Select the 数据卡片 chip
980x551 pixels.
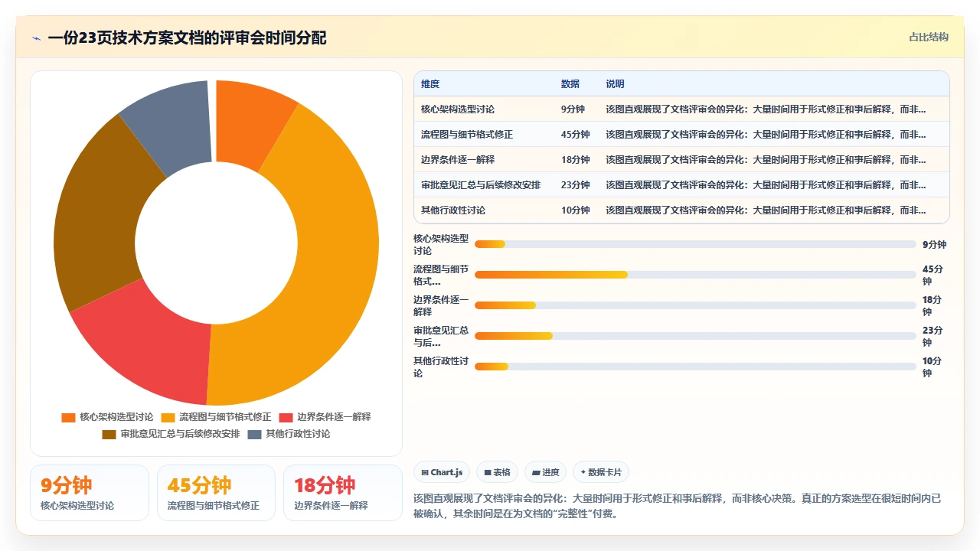[601, 472]
